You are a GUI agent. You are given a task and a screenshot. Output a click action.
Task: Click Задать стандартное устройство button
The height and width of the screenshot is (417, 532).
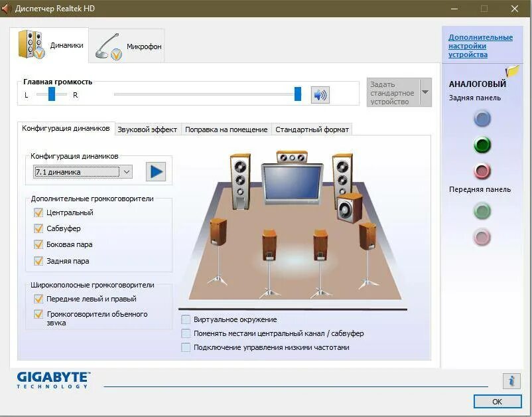393,92
